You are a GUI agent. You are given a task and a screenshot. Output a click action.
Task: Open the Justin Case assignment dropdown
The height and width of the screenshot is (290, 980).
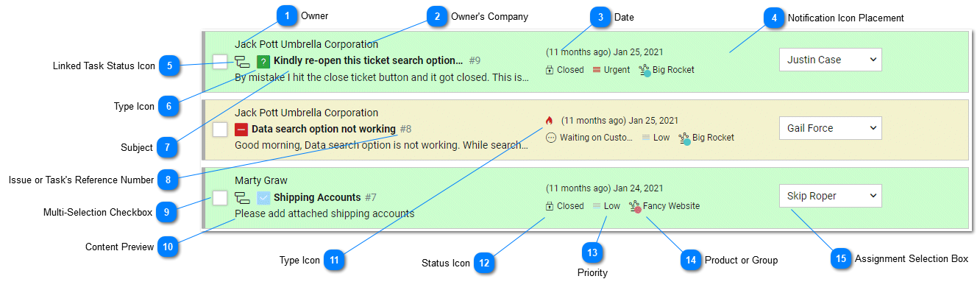click(x=830, y=60)
